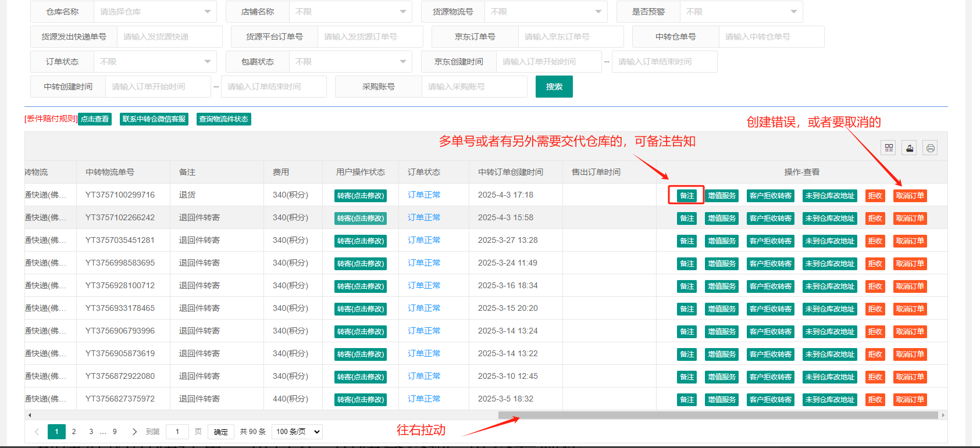The height and width of the screenshot is (448, 980).
Task: Click 点击查看 next to 丢件赔付规则
Action: pyautogui.click(x=95, y=119)
